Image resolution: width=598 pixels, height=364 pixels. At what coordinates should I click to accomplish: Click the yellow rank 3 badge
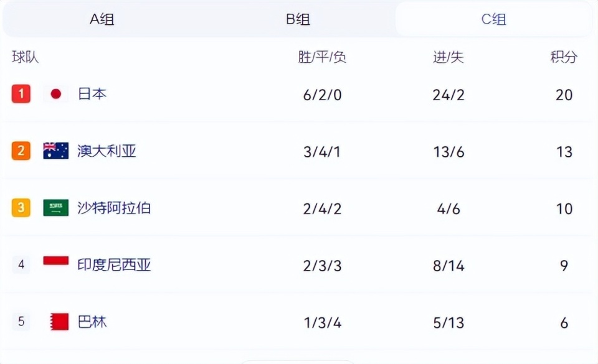21,208
